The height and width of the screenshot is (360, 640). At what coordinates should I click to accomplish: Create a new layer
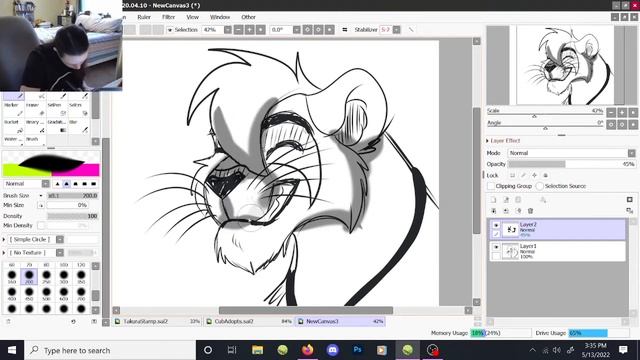(493, 200)
